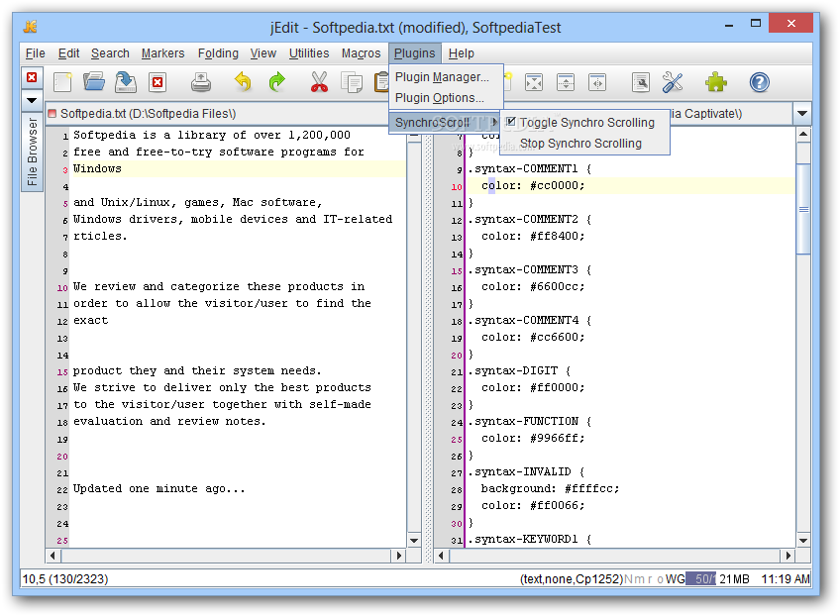Click left pane horizontal scroll left arrow

point(52,556)
